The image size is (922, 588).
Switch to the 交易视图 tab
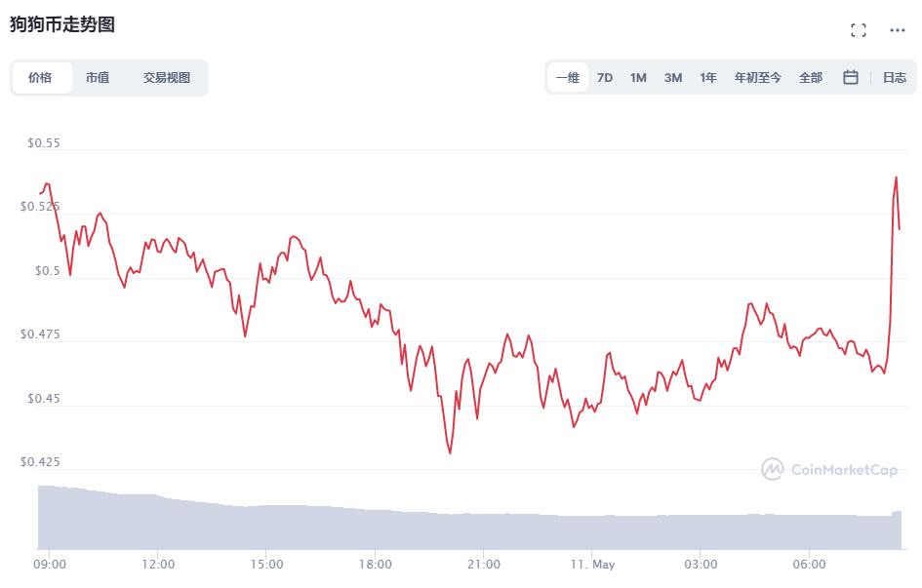167,78
